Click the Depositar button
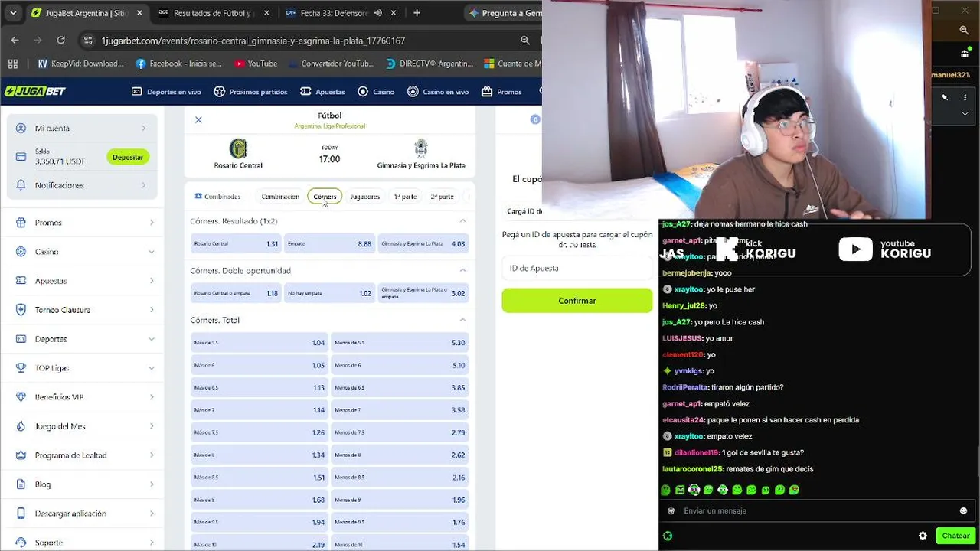 coord(128,157)
